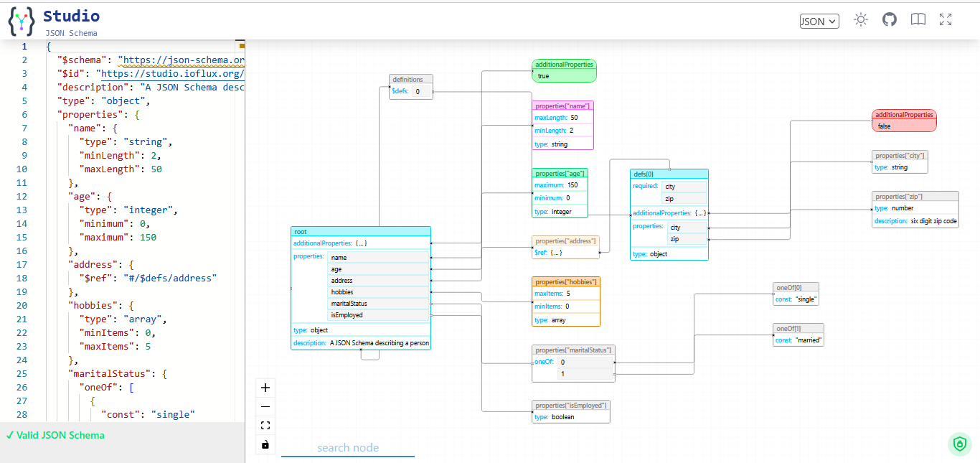980x463 pixels.
Task: Click the Studio curly-brace logo icon
Action: (x=21, y=22)
